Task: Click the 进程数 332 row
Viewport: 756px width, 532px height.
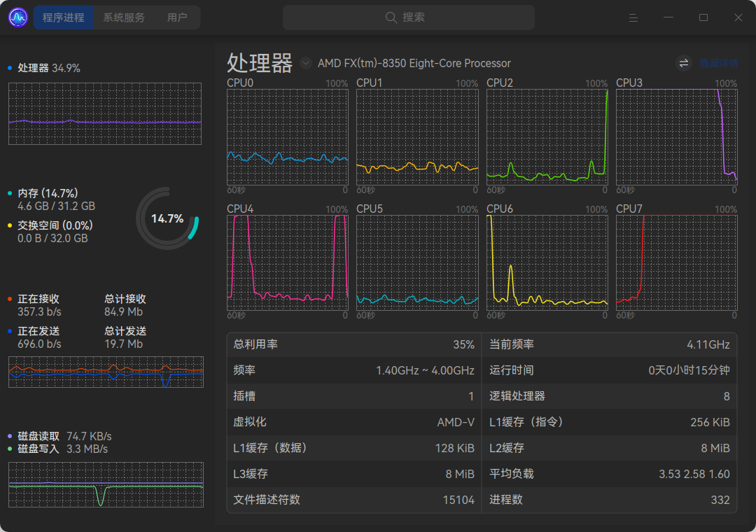Action: (610, 500)
